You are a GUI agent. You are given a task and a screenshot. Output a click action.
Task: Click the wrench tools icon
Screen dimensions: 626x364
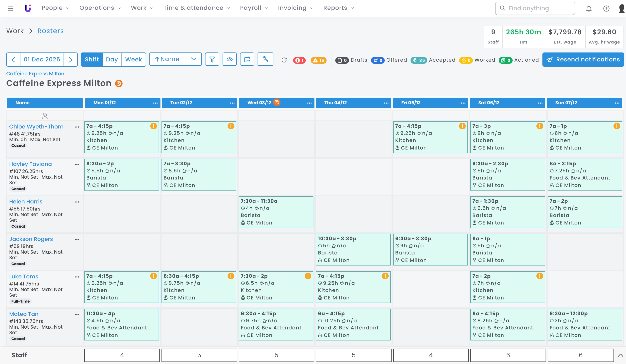pyautogui.click(x=265, y=59)
